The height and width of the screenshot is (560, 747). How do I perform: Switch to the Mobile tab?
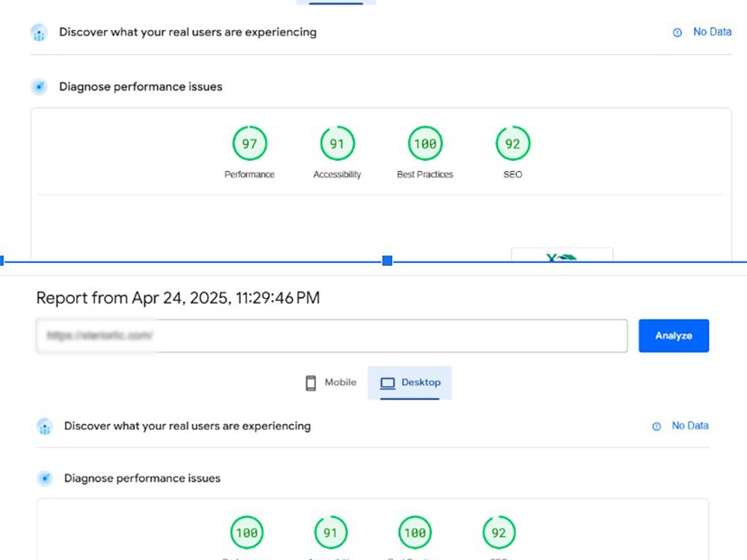pos(331,382)
